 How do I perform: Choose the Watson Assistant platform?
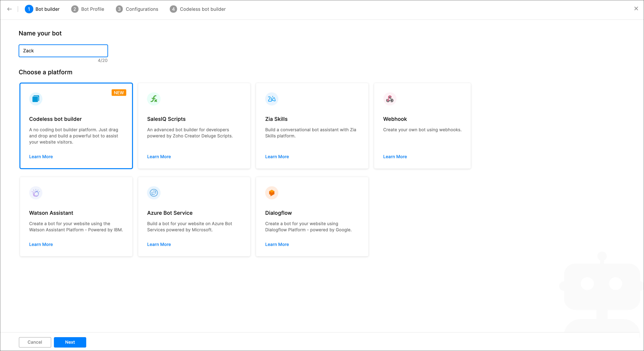click(x=76, y=216)
